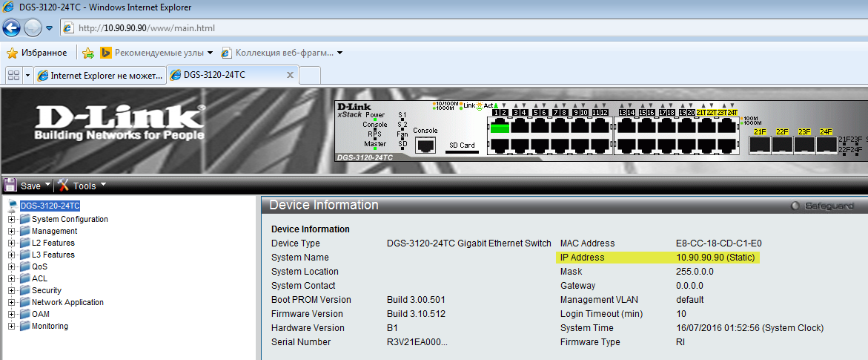Close the DGS-3120-24TC tab

coord(290,75)
